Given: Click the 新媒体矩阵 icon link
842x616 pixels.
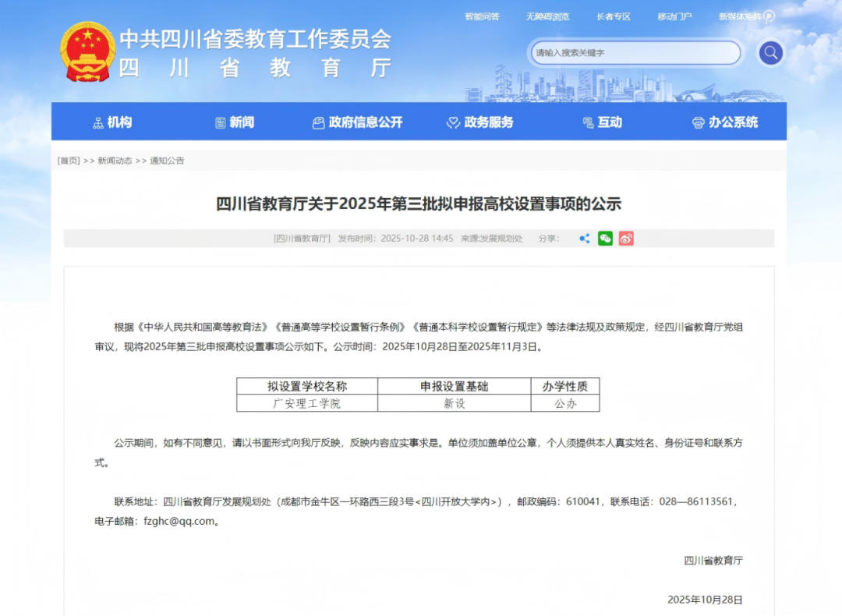Looking at the screenshot, I should 746,16.
